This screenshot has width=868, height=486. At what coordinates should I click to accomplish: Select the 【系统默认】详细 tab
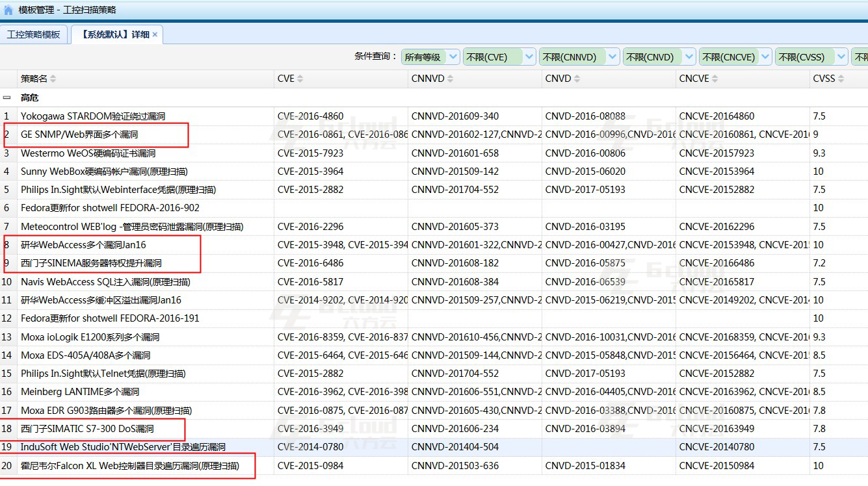(115, 34)
